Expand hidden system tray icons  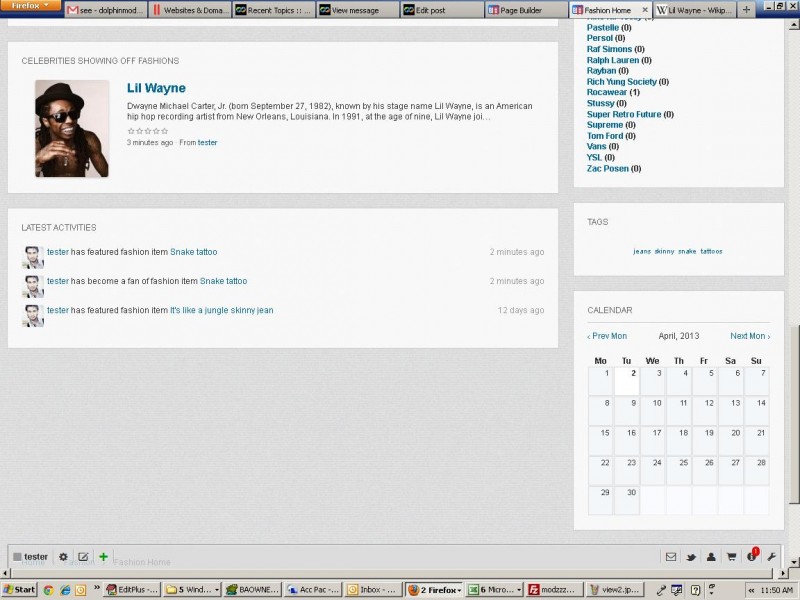point(751,590)
